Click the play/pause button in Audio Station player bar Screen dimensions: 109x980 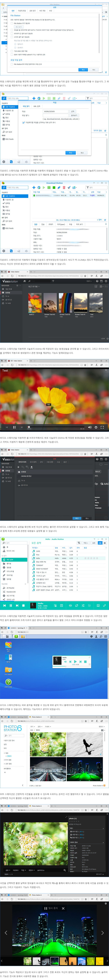click(x=11, y=605)
